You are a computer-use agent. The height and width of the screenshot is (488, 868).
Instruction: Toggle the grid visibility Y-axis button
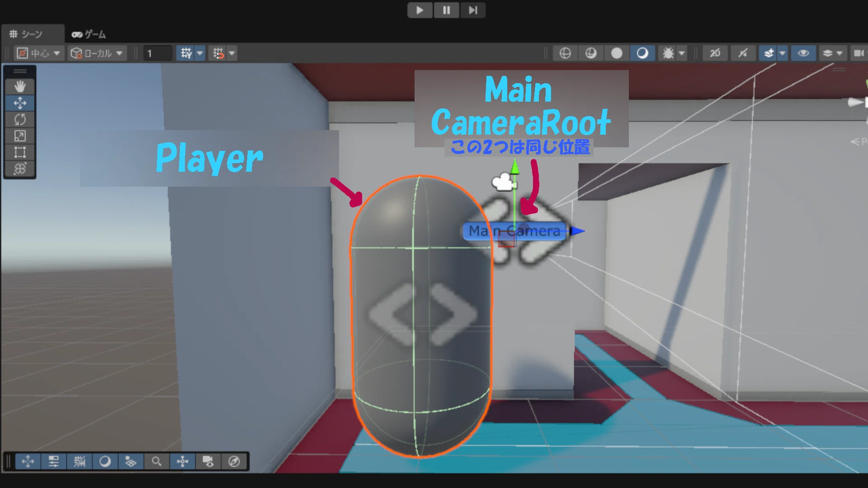186,53
